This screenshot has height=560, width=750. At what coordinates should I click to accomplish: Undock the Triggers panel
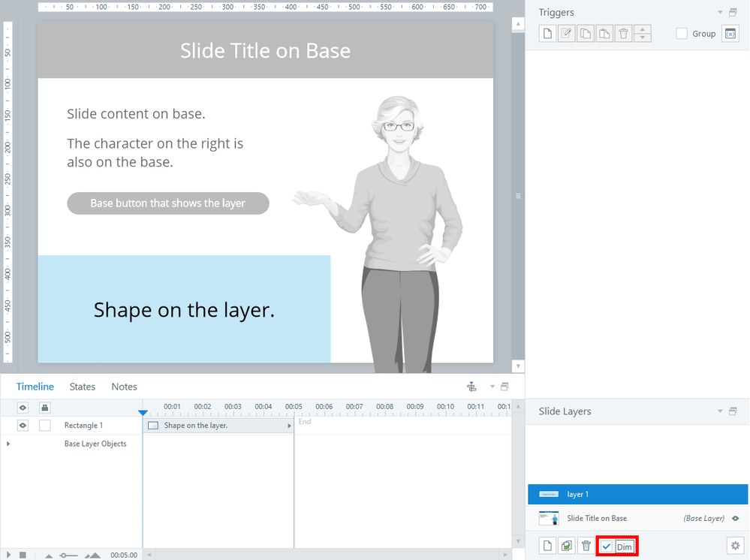tap(733, 13)
